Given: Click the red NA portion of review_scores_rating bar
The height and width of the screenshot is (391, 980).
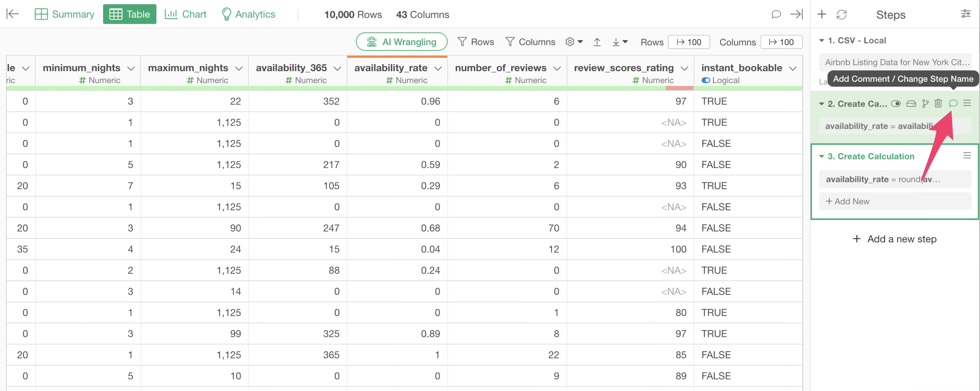Looking at the screenshot, I should coord(679,88).
